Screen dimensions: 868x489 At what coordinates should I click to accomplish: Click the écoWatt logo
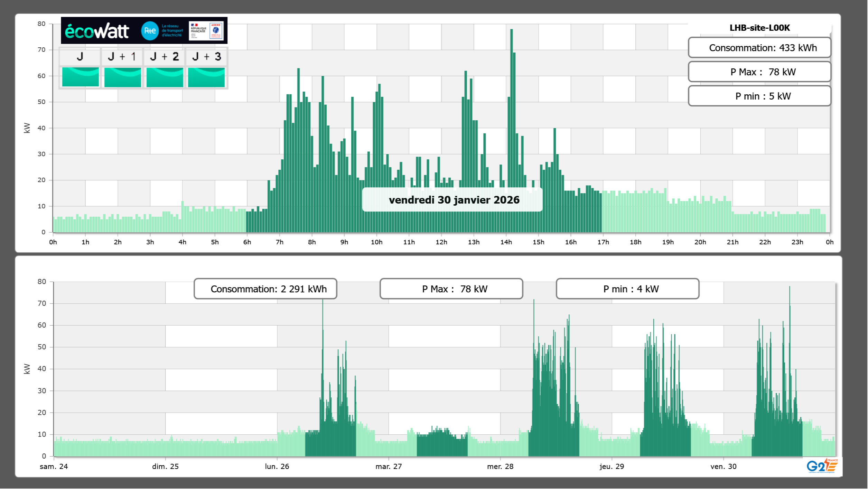97,31
